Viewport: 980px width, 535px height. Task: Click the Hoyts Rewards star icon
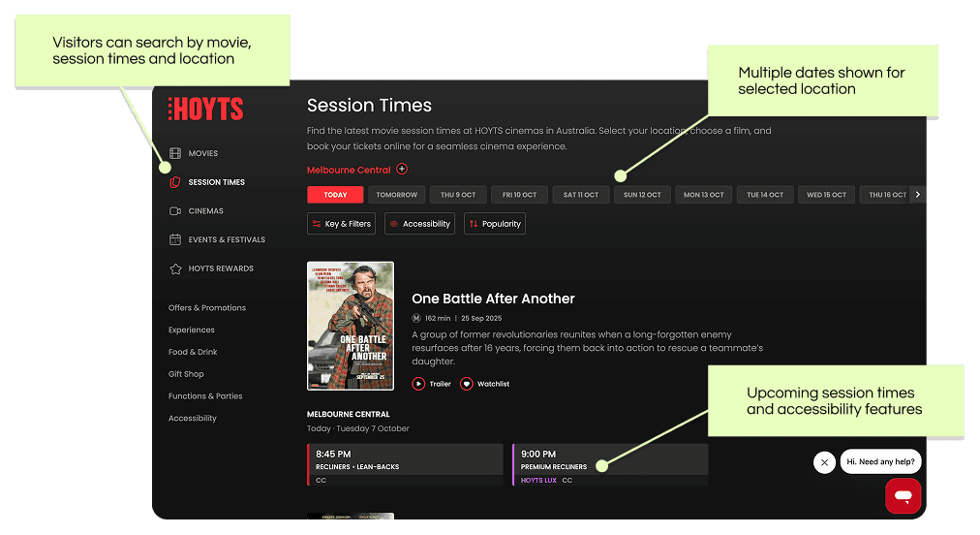[x=175, y=268]
